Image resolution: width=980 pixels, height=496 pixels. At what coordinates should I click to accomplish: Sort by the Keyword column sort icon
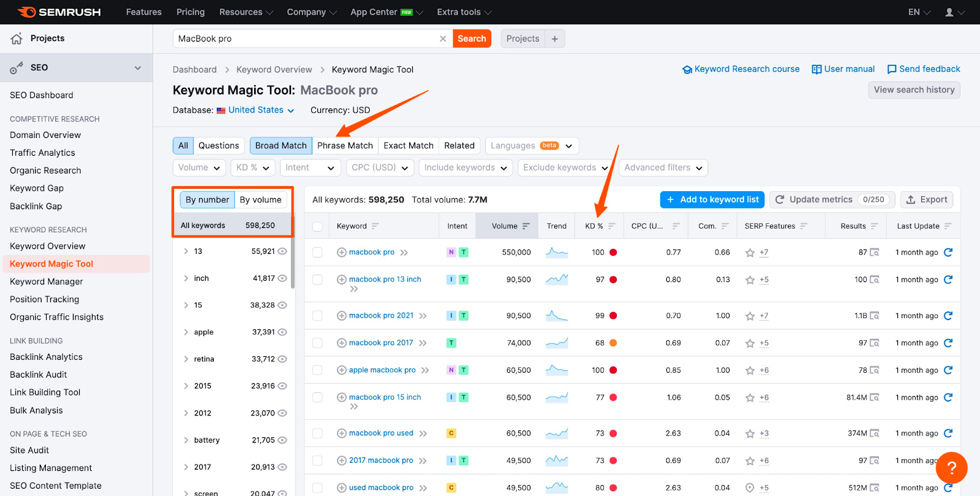[375, 226]
